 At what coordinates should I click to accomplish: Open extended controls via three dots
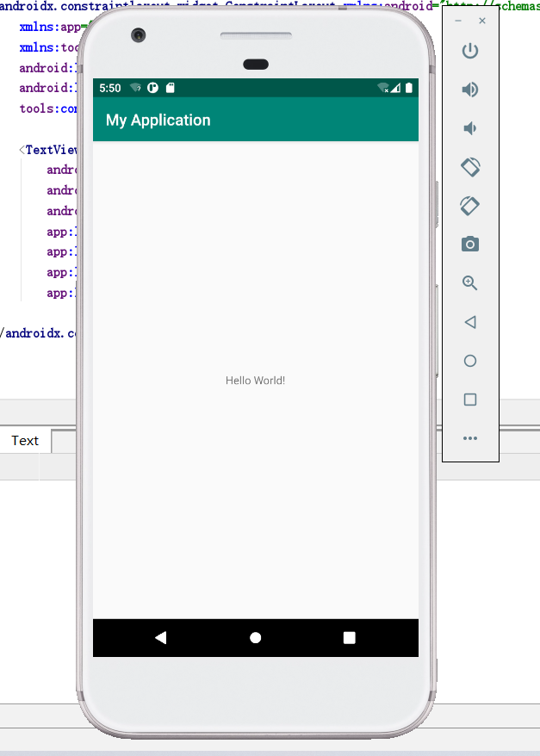click(470, 438)
